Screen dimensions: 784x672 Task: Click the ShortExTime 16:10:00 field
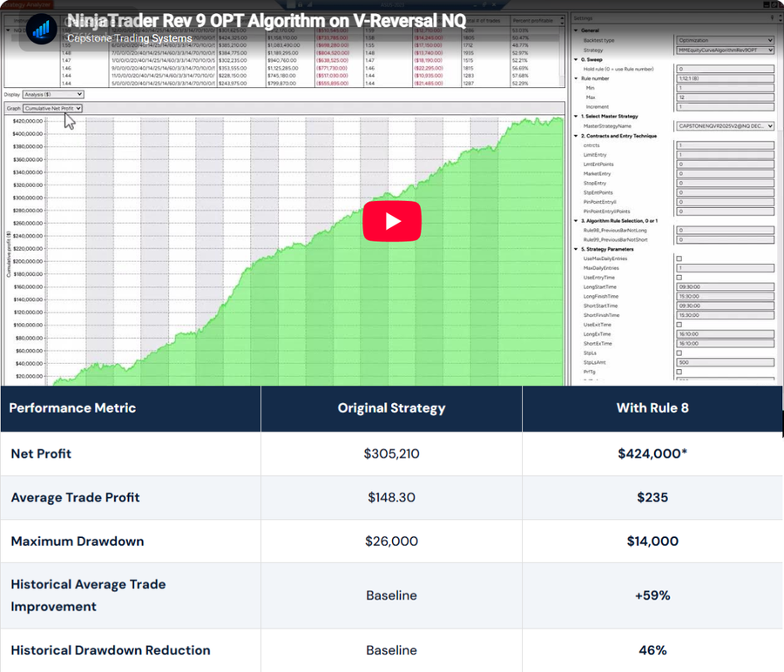pos(725,343)
